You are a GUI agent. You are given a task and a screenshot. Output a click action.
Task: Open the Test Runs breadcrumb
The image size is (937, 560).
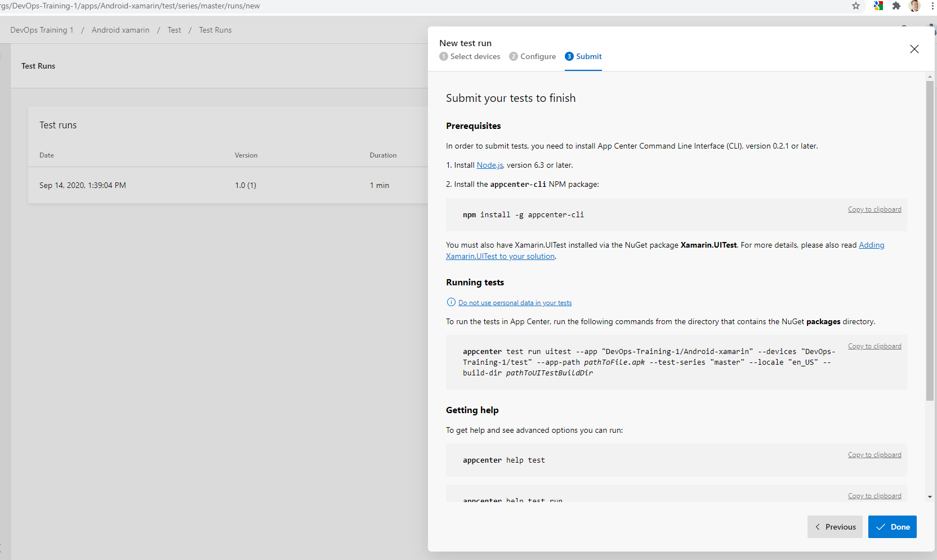click(x=215, y=30)
